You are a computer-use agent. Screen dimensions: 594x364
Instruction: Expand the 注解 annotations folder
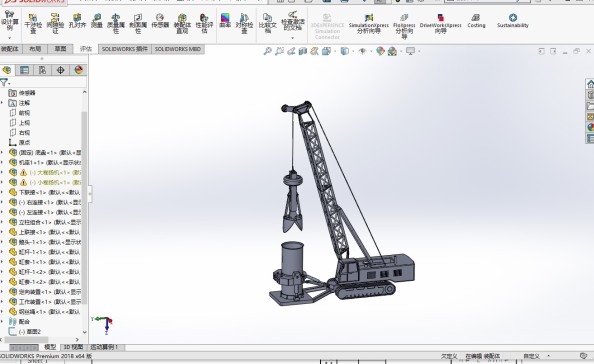click(2, 103)
